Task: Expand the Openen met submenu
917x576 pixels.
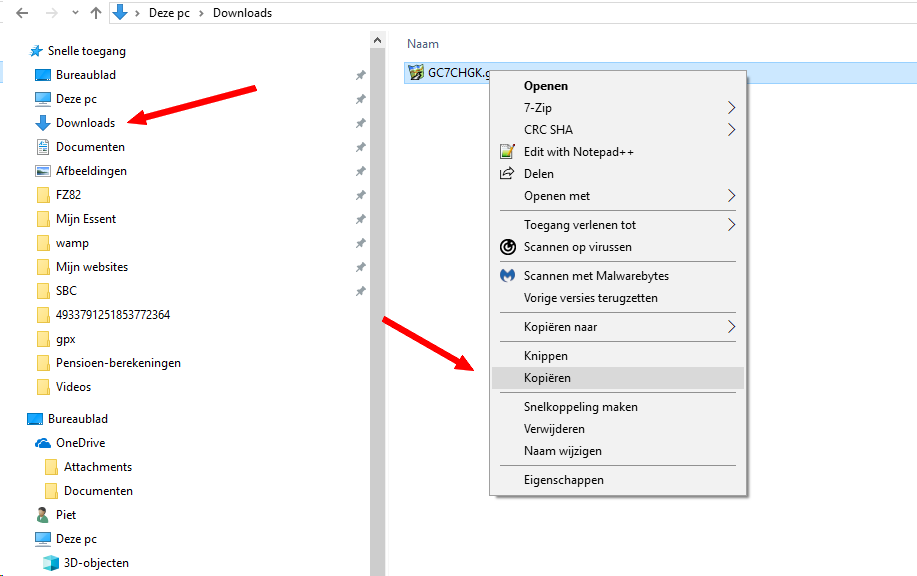Action: 731,196
